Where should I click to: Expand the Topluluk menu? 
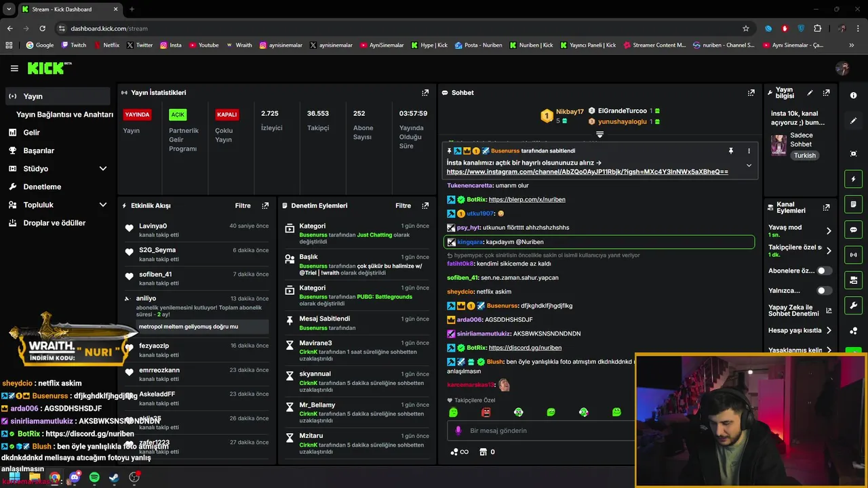coord(103,205)
